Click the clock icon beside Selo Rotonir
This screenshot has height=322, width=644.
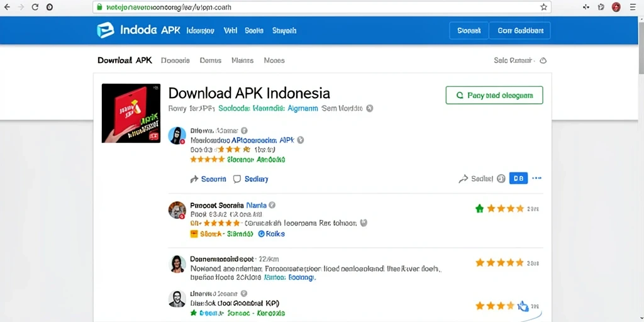tap(543, 60)
